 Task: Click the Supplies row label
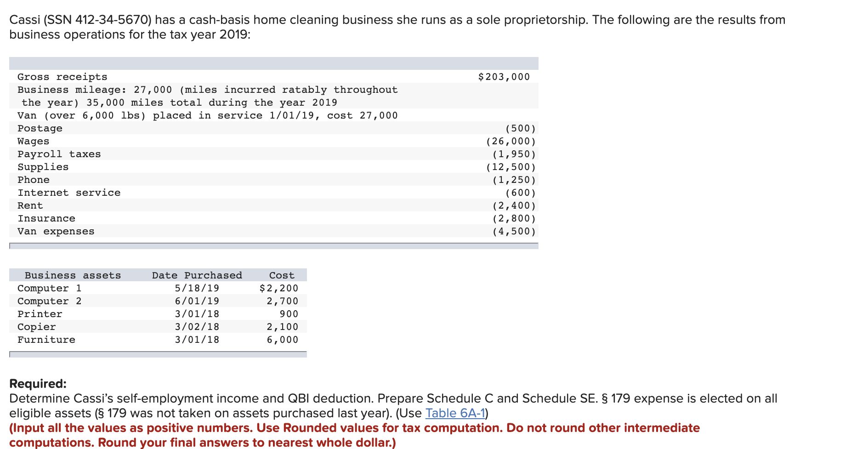[x=43, y=167]
